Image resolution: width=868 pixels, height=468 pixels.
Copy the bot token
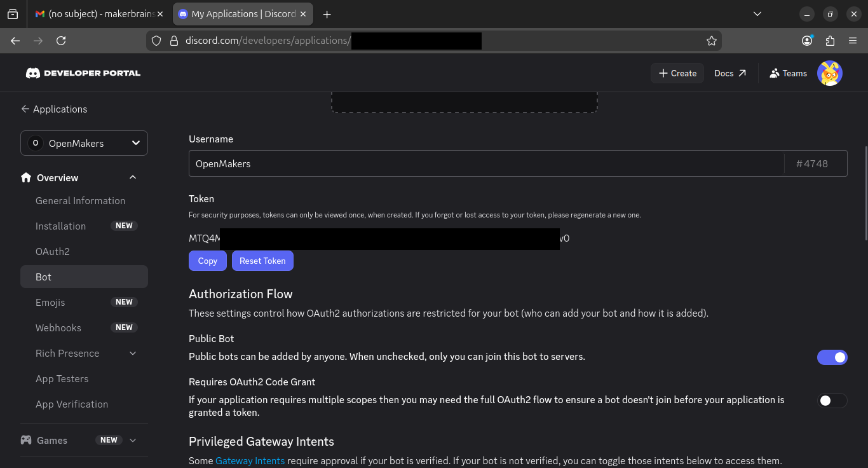click(207, 260)
